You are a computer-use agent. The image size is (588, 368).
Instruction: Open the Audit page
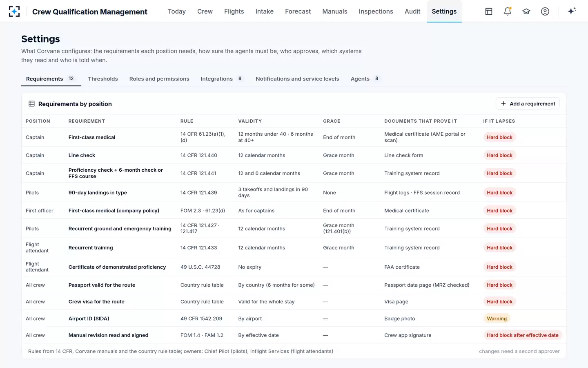pos(412,11)
